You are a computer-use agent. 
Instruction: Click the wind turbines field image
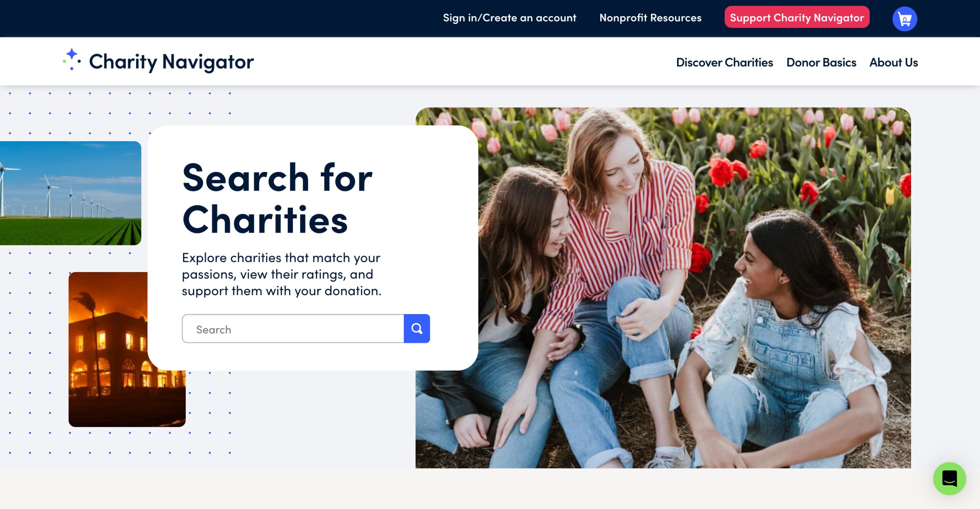pyautogui.click(x=70, y=193)
